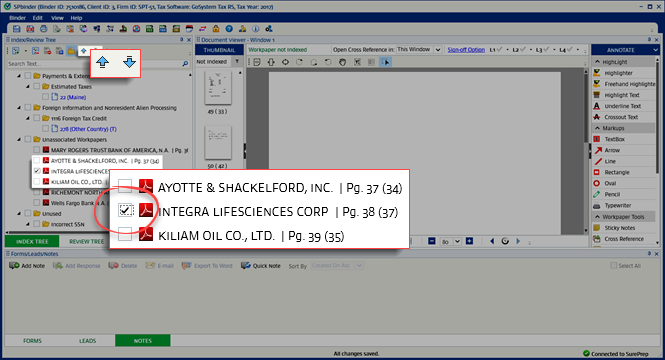Check the Unassociated Workpapers folder checkbox
This screenshot has height=360, width=665.
pyautogui.click(x=28, y=140)
